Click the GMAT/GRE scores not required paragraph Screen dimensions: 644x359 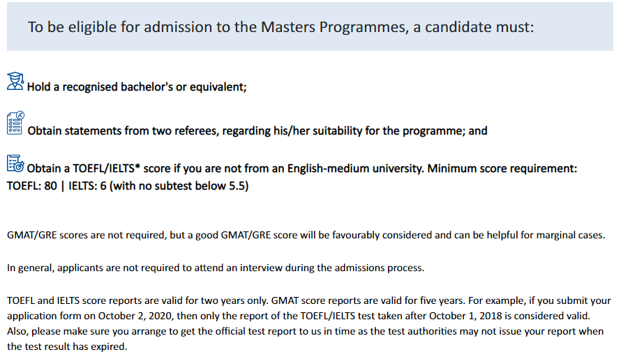306,235
